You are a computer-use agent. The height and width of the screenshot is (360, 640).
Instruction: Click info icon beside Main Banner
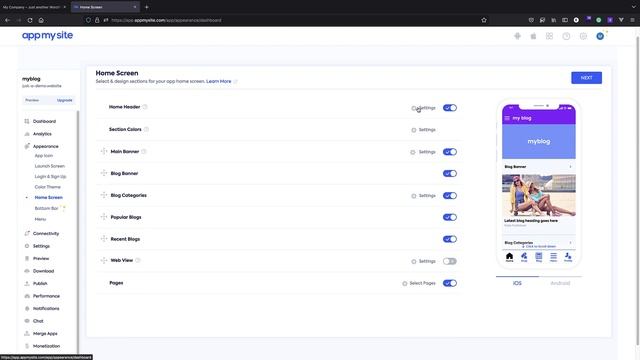144,151
